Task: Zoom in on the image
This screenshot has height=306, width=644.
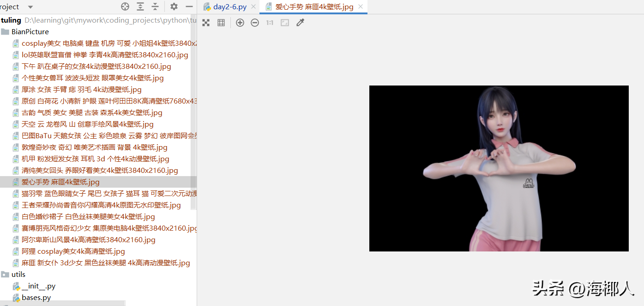Action: click(x=240, y=23)
